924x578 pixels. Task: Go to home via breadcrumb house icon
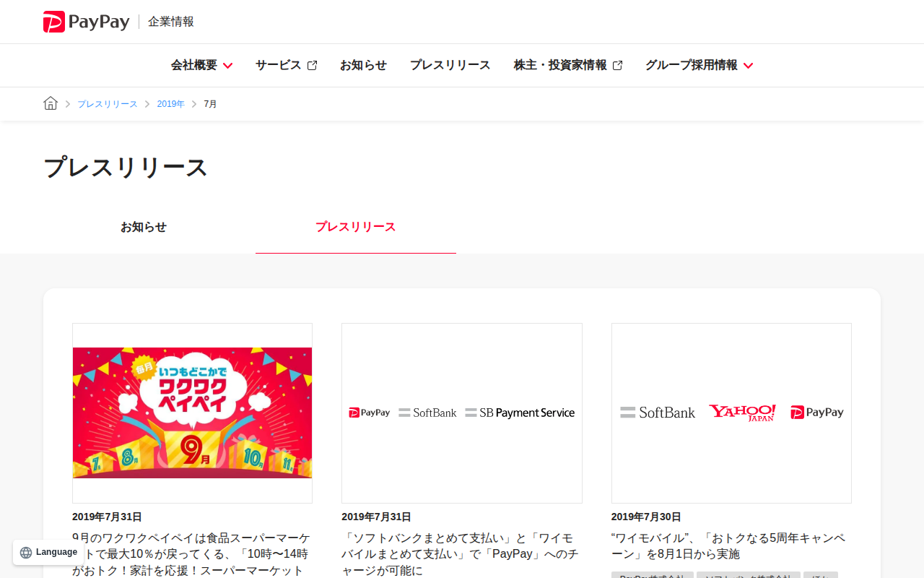point(51,103)
